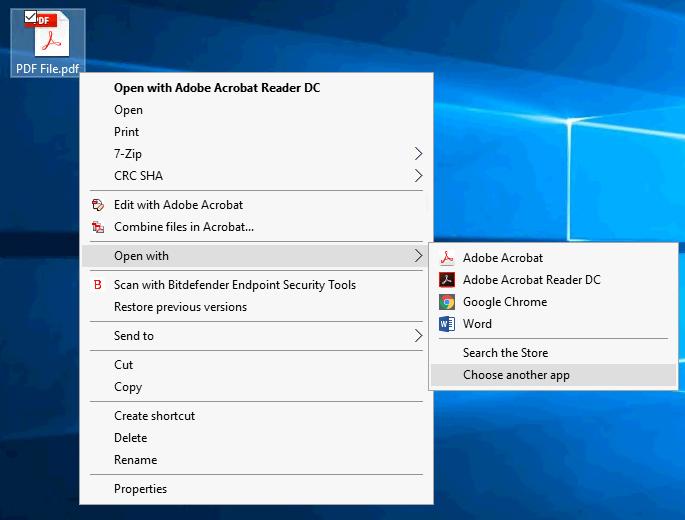Expand the 7-Zip submenu arrow
Image resolution: width=685 pixels, height=520 pixels.
click(418, 154)
